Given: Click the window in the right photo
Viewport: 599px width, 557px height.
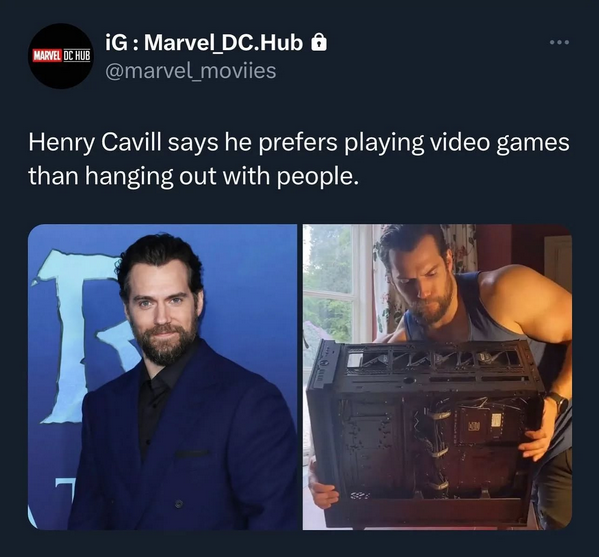Looking at the screenshot, I should click(x=332, y=283).
